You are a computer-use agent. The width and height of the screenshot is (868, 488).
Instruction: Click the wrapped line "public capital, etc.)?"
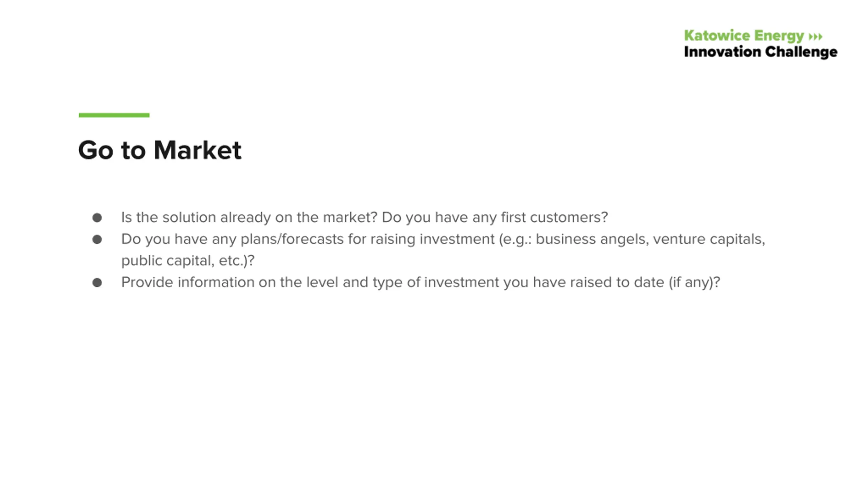click(188, 261)
